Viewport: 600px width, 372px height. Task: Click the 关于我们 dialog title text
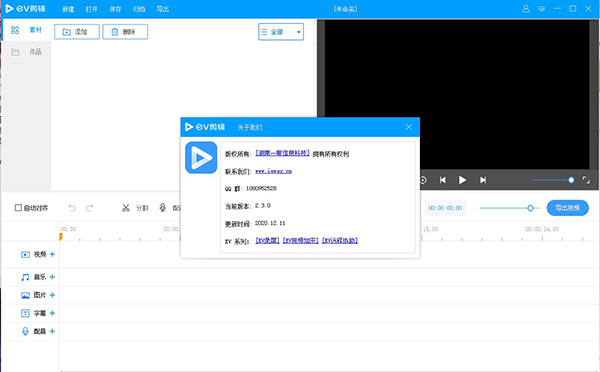coord(250,127)
